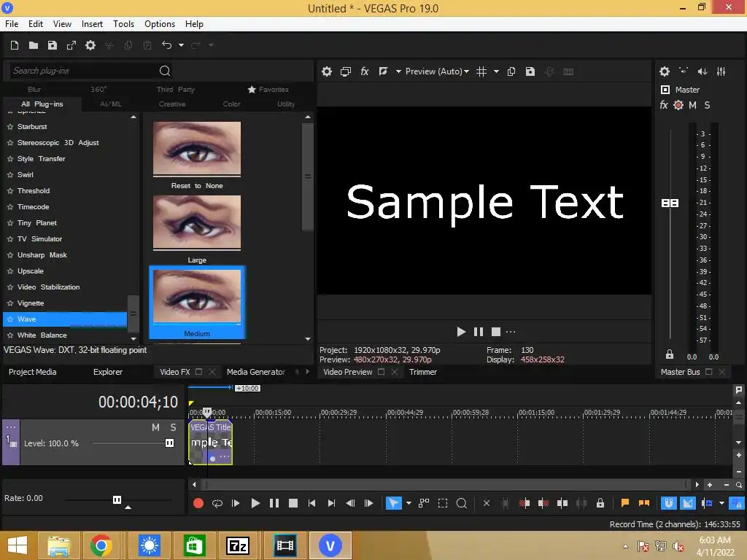Play the video preview
The height and width of the screenshot is (560, 747).
point(461,332)
